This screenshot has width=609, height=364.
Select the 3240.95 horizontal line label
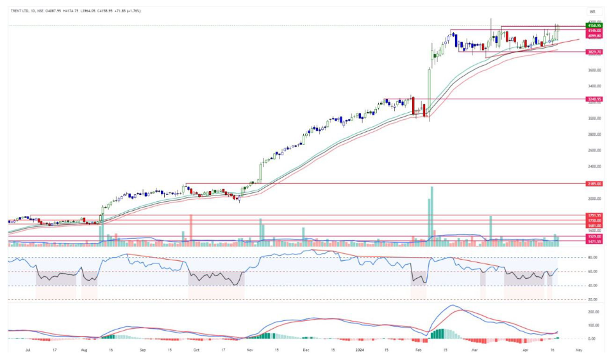pyautogui.click(x=594, y=99)
